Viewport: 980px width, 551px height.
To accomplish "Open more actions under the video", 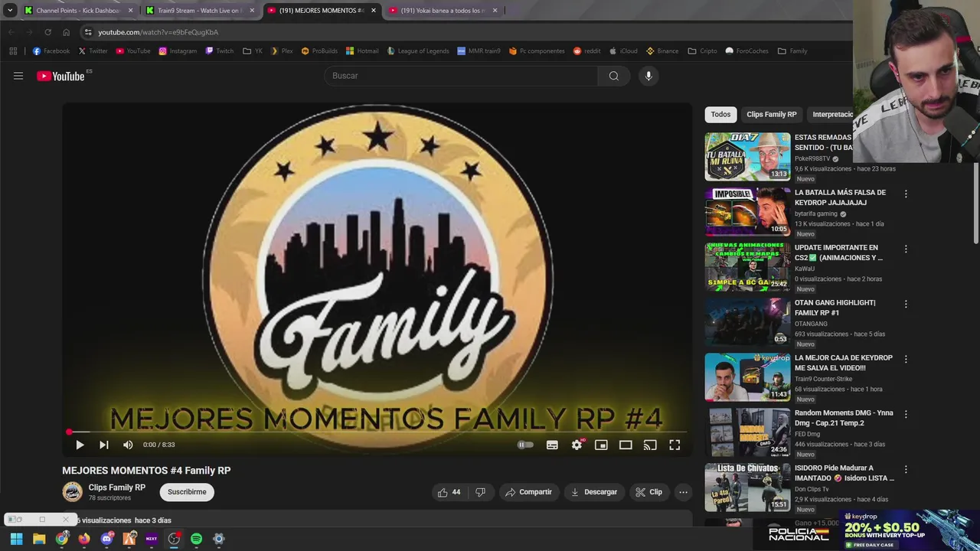I will coord(684,492).
